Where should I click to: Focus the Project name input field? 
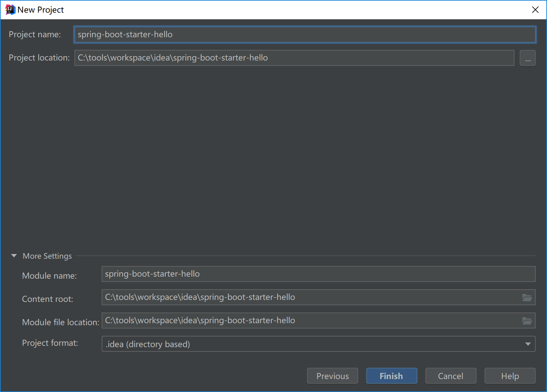coord(305,35)
